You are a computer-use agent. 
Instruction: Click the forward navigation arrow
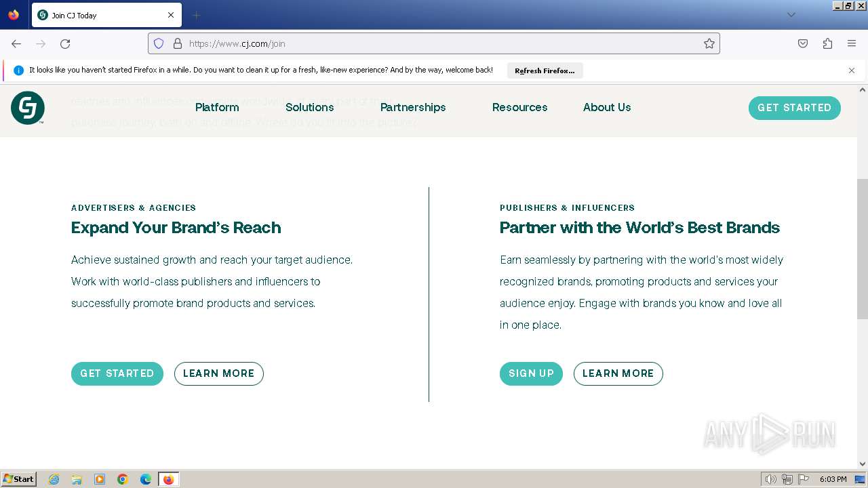(x=41, y=43)
